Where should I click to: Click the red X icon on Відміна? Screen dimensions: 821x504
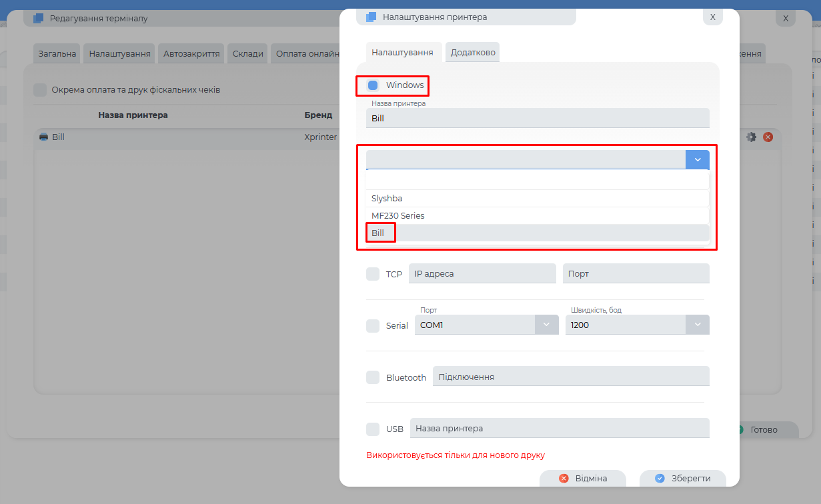[x=564, y=479]
